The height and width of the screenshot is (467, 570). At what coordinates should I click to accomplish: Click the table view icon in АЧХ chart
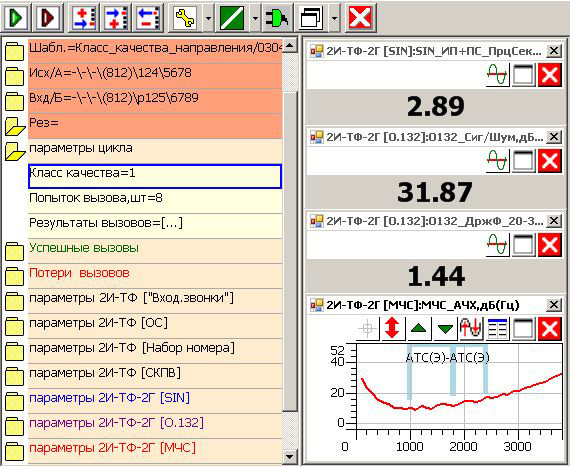coord(497,328)
